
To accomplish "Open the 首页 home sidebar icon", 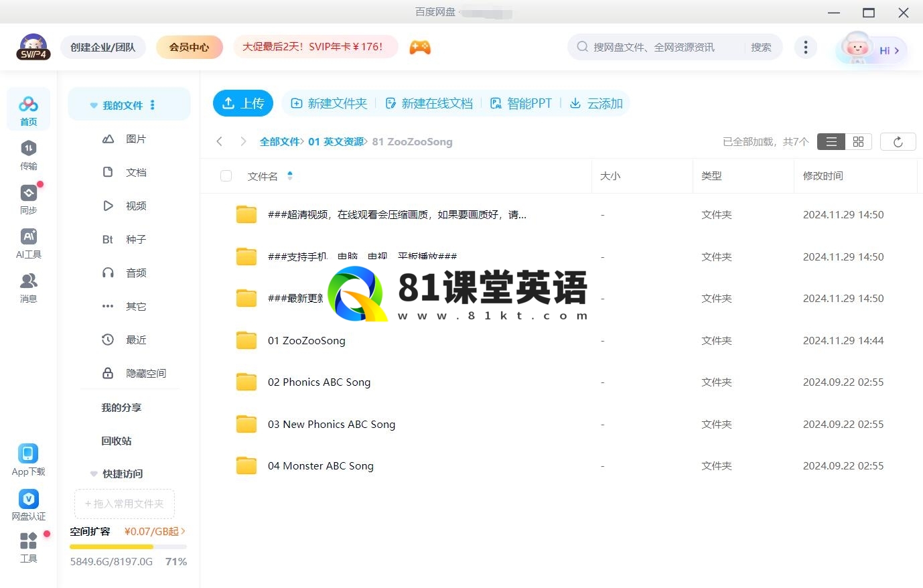I will click(x=28, y=110).
